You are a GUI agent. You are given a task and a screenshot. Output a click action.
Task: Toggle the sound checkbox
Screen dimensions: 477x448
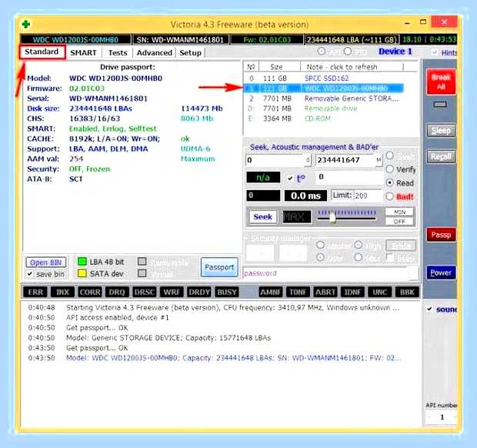[x=429, y=309]
